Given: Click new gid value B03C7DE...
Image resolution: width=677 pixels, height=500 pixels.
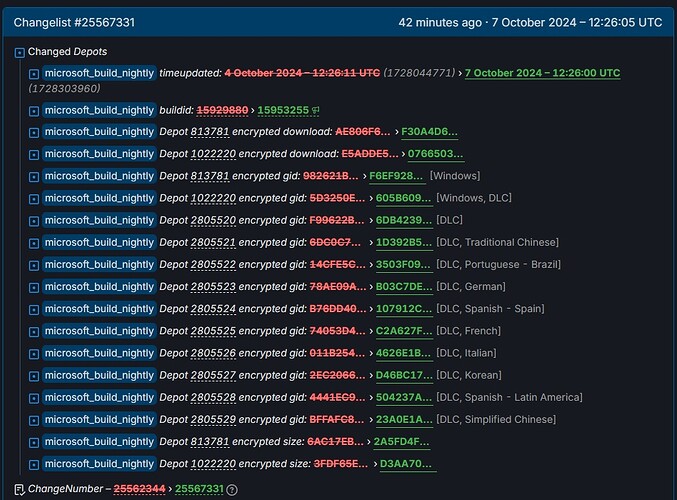Looking at the screenshot, I should pyautogui.click(x=404, y=287).
